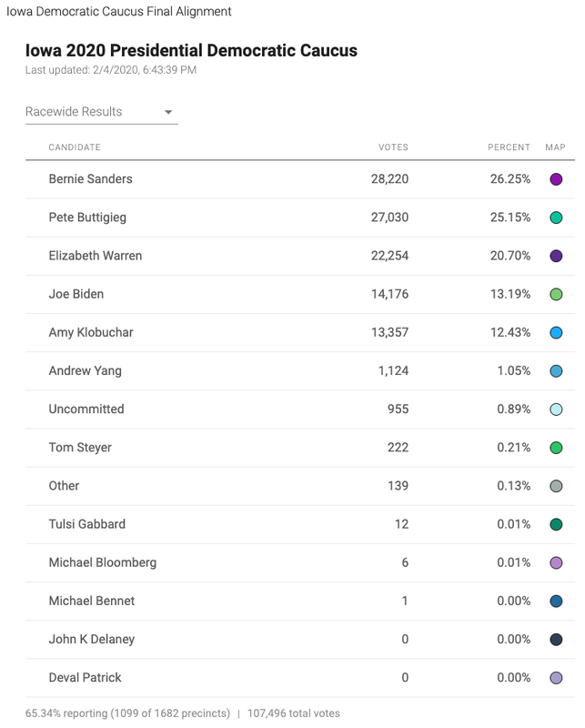Screen dimensions: 585x728
Task: Click the dropdown arrow beside Racewide Results
Action: click(168, 112)
